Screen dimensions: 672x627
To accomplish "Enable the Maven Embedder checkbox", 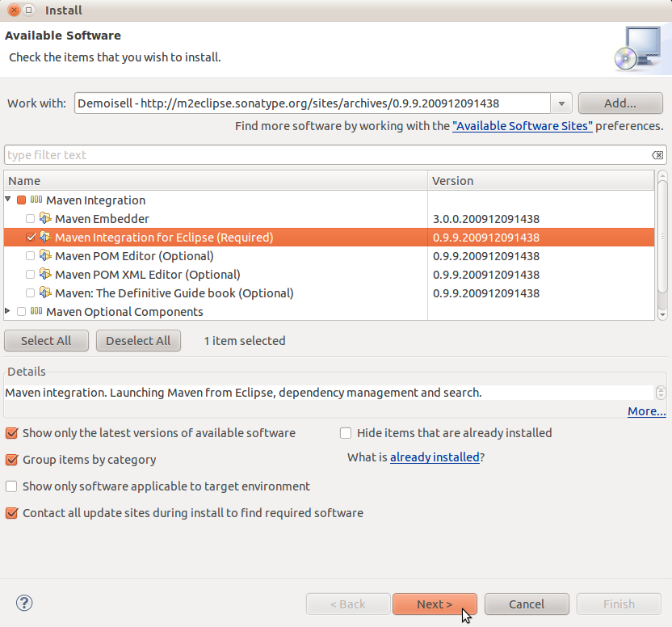I will click(x=31, y=219).
